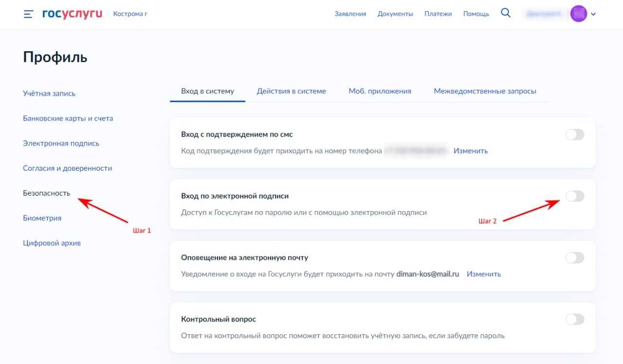623x364 pixels.
Task: Select Безопасность in the sidebar
Action: 47,193
